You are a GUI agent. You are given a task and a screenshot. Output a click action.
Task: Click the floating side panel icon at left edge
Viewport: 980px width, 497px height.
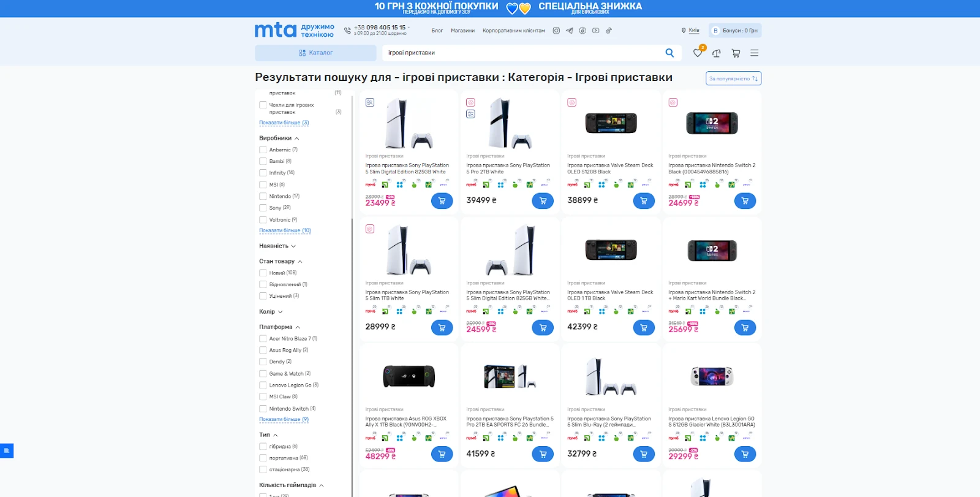[x=7, y=451]
